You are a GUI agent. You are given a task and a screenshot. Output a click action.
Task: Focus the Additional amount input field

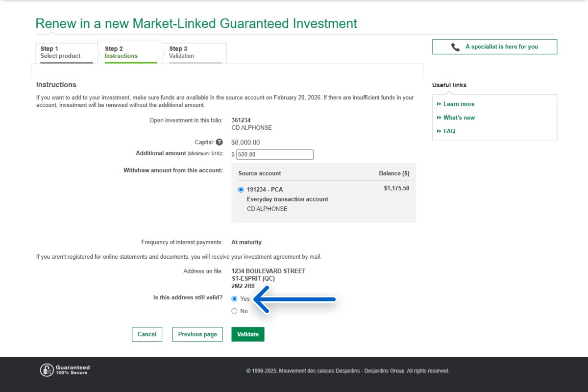[x=274, y=154]
